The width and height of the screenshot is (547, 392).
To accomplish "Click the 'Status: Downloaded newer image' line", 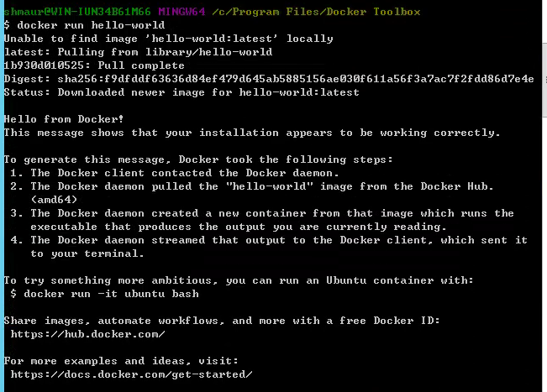I will (181, 92).
